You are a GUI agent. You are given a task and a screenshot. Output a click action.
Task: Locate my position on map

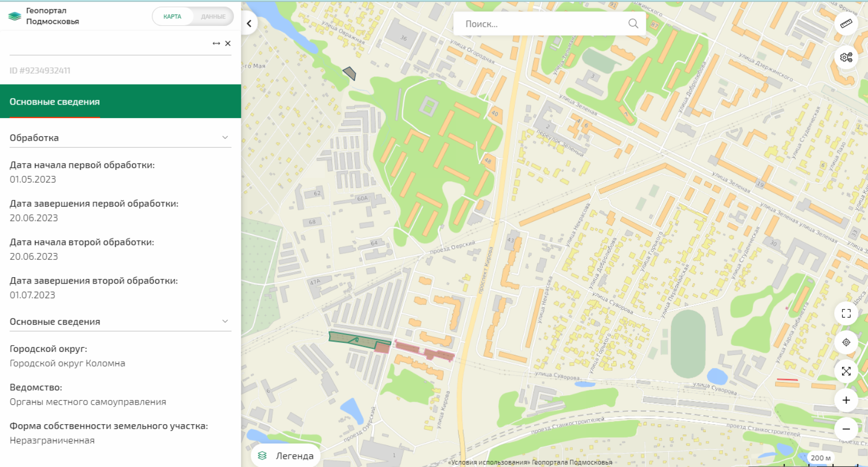(846, 342)
